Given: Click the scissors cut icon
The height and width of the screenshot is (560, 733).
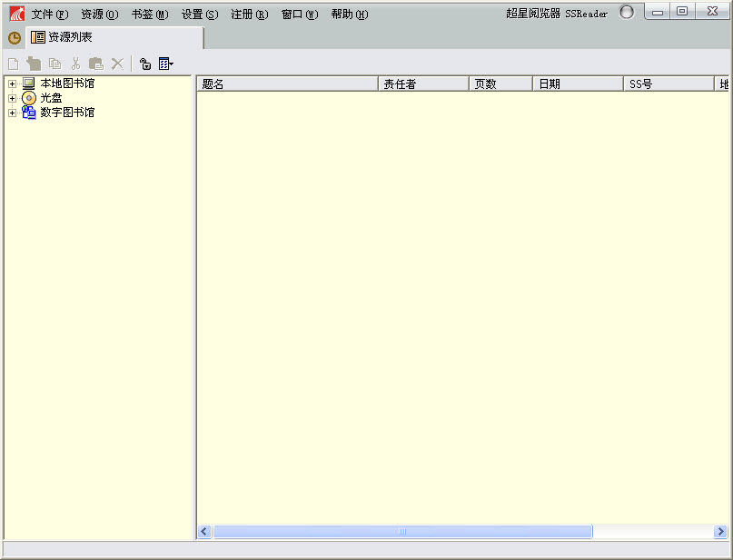Looking at the screenshot, I should [75, 64].
